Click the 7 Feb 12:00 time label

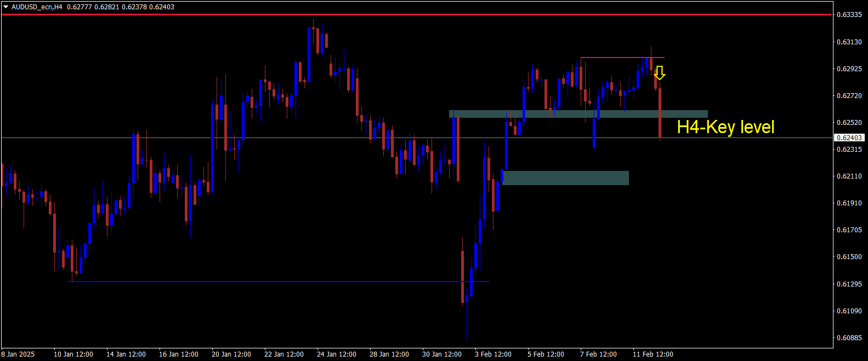(x=599, y=354)
